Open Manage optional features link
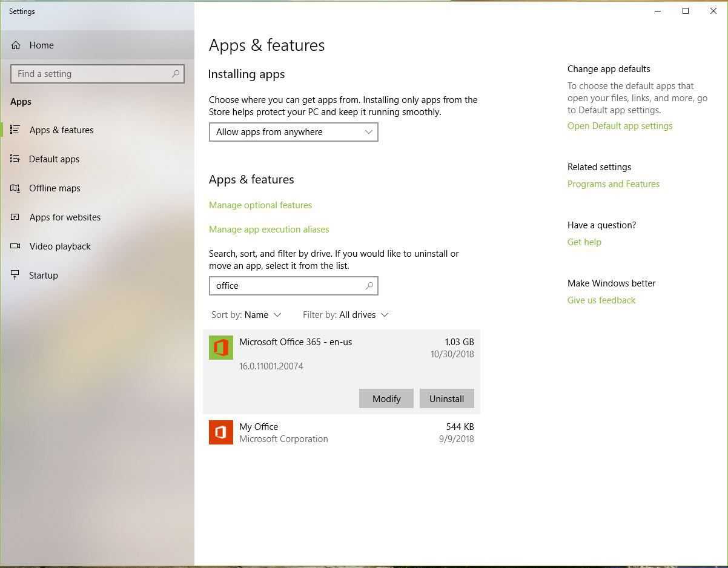The width and height of the screenshot is (728, 568). pos(260,205)
